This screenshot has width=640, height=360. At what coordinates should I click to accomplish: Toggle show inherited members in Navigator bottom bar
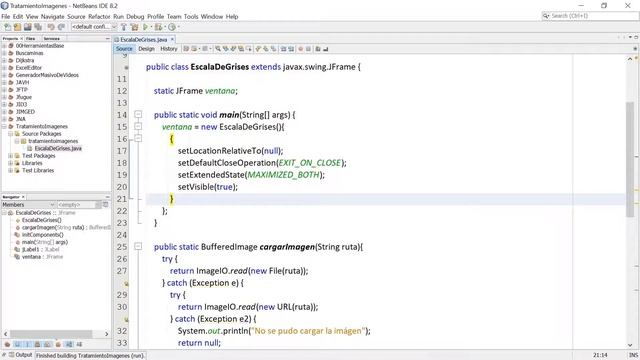[x=7, y=344]
